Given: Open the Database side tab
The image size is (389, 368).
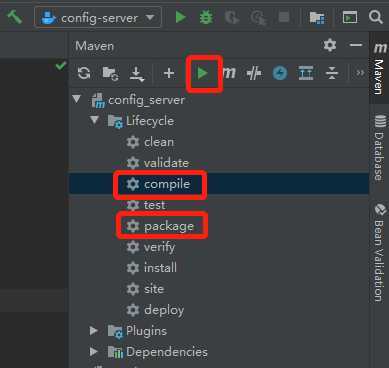Looking at the screenshot, I should tap(379, 147).
